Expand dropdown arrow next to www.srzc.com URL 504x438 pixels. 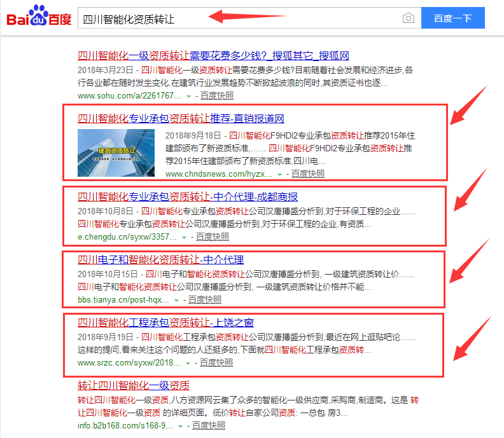(188, 364)
